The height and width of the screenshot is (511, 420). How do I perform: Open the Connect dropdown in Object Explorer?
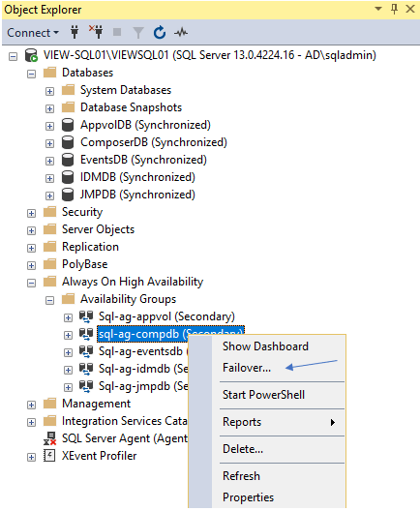pos(33,33)
